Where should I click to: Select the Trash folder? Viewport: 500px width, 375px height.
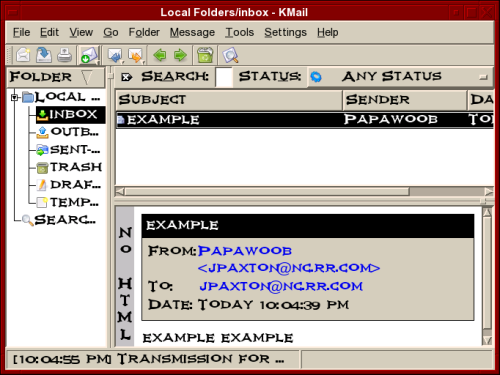(76, 167)
